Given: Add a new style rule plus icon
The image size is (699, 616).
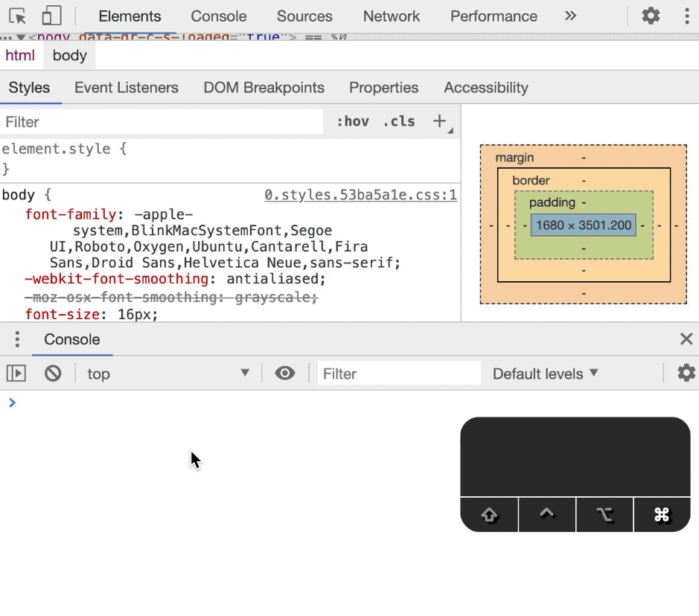Looking at the screenshot, I should pyautogui.click(x=440, y=121).
